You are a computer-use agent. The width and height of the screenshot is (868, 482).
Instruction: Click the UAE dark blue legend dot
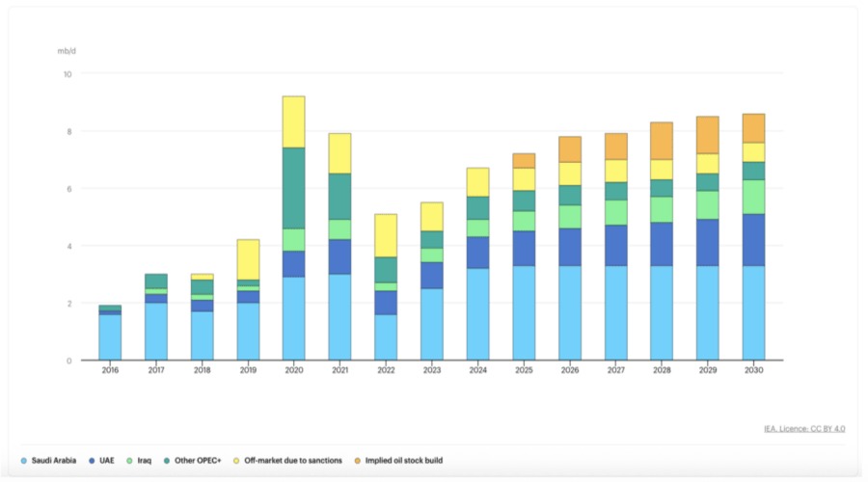pos(91,461)
